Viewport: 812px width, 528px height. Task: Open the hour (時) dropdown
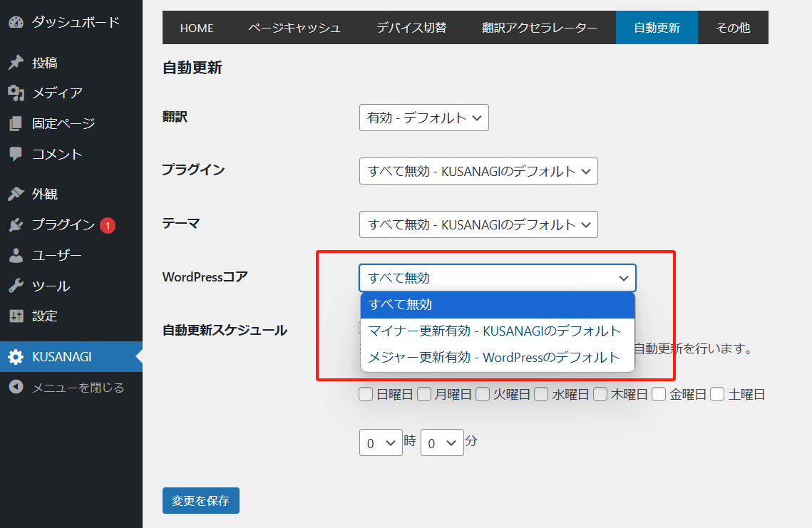click(x=381, y=442)
